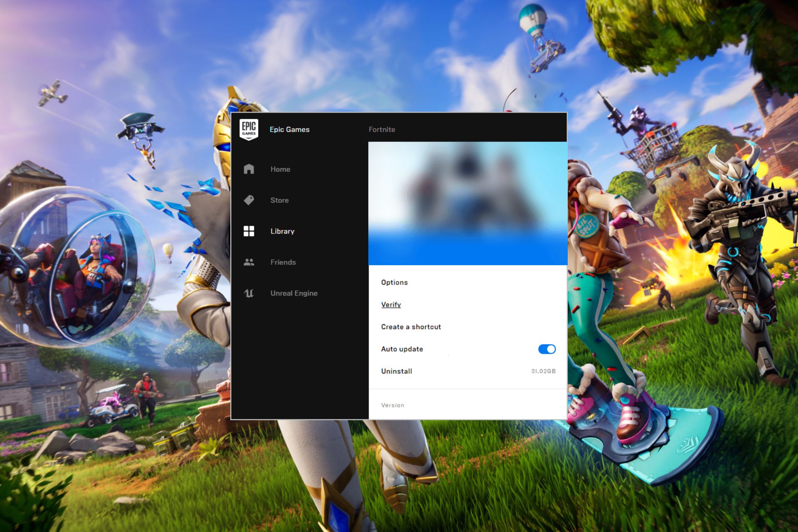798x532 pixels.
Task: Select Library in the sidebar
Action: 282,231
